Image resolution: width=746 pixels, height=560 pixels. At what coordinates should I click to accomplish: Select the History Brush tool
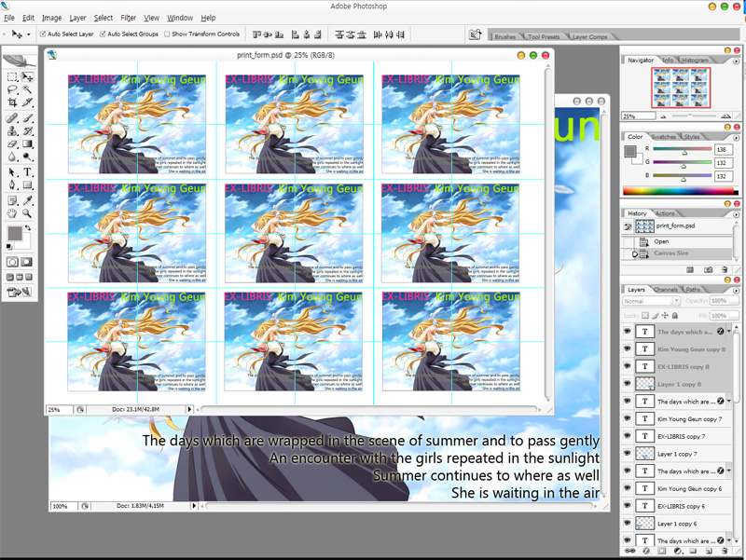tap(27, 130)
